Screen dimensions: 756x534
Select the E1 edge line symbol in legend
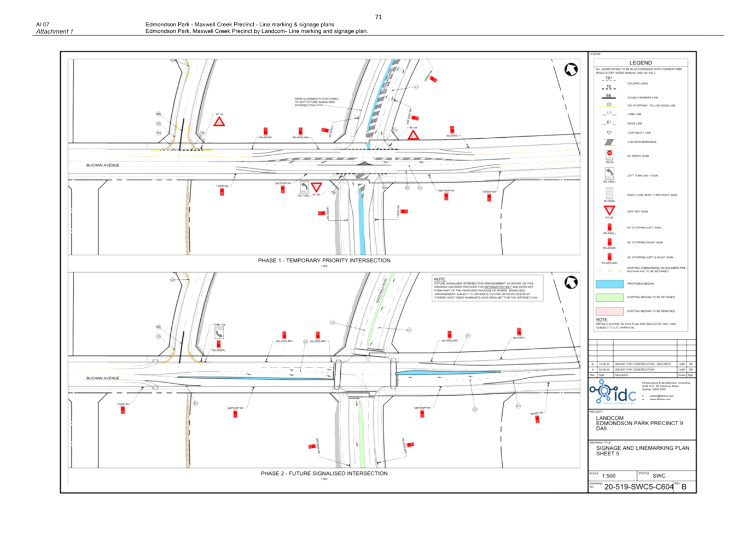(x=608, y=123)
